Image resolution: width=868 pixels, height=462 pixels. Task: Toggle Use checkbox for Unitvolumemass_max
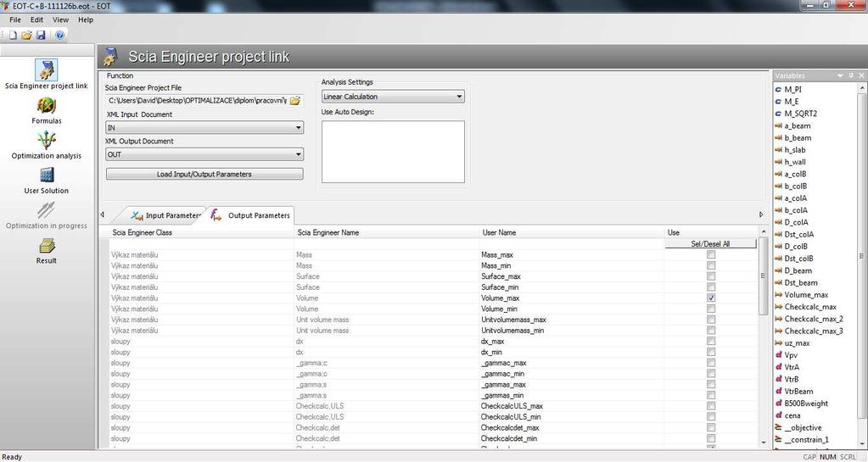click(x=711, y=320)
